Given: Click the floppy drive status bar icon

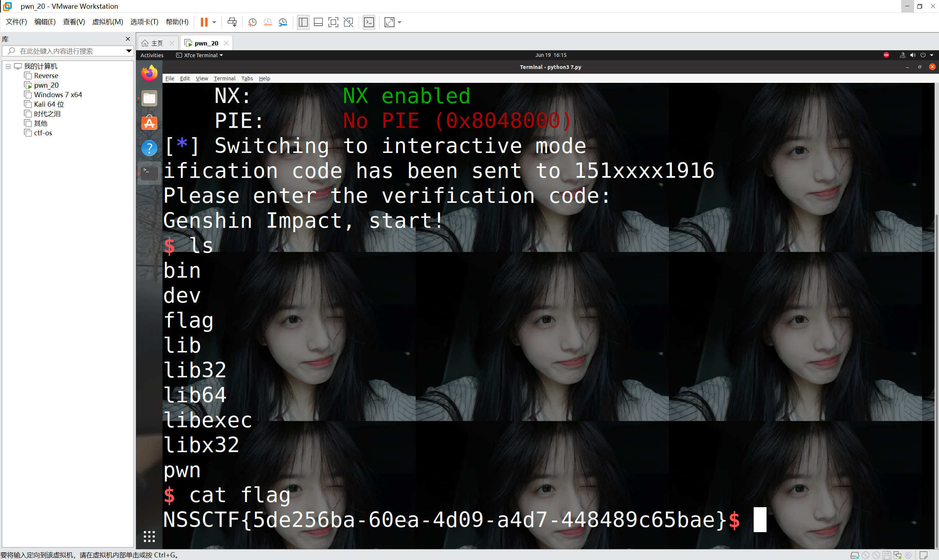Looking at the screenshot, I should pyautogui.click(x=887, y=555).
